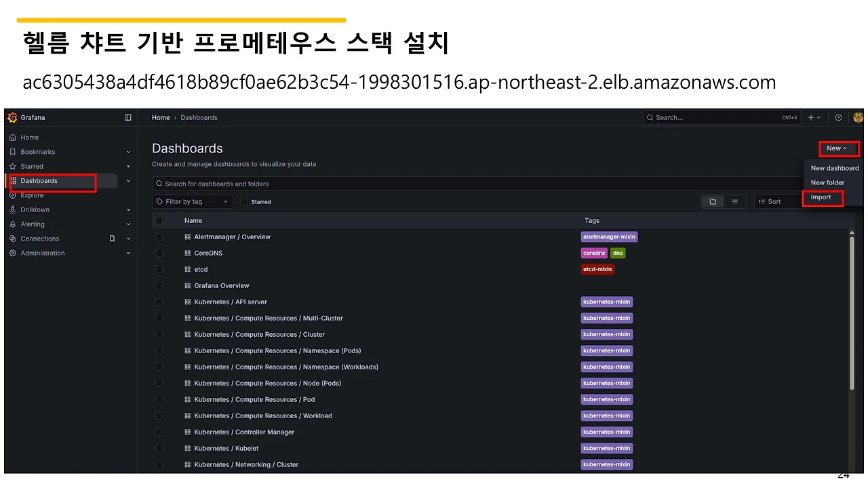Expand the Alerting section chevron
Screen dimensions: 868x488
pos(128,224)
